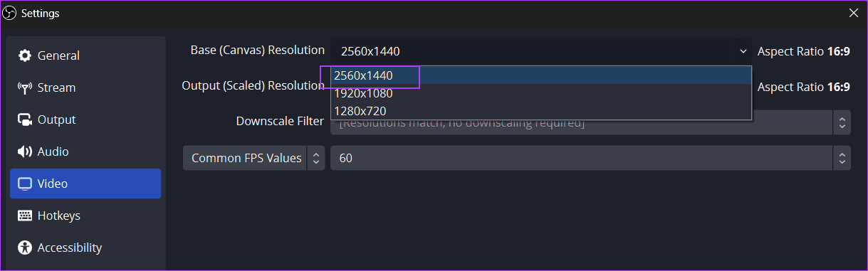Expand the Downscale Filter dropdown arrows

pyautogui.click(x=842, y=122)
